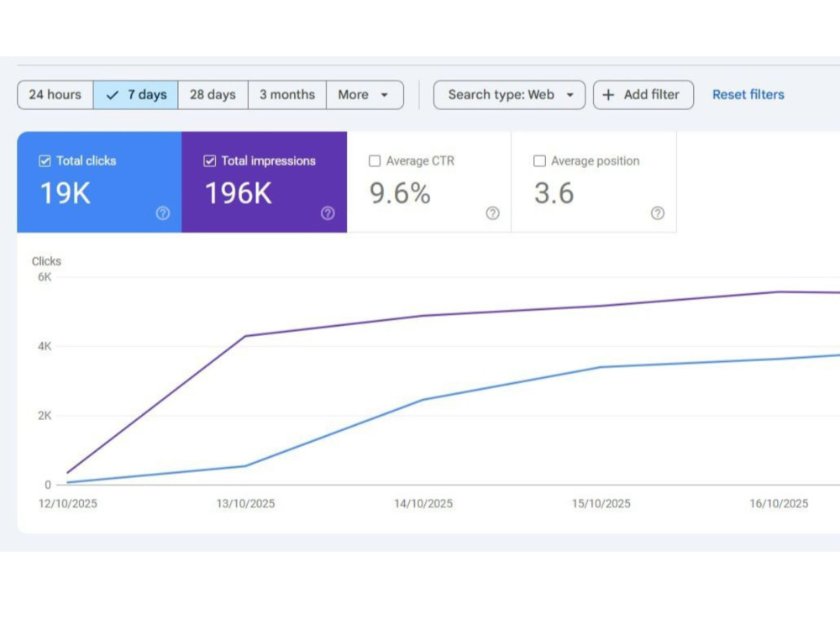Switch to the 28 days range
Image resolution: width=840 pixels, height=630 pixels.
(213, 95)
